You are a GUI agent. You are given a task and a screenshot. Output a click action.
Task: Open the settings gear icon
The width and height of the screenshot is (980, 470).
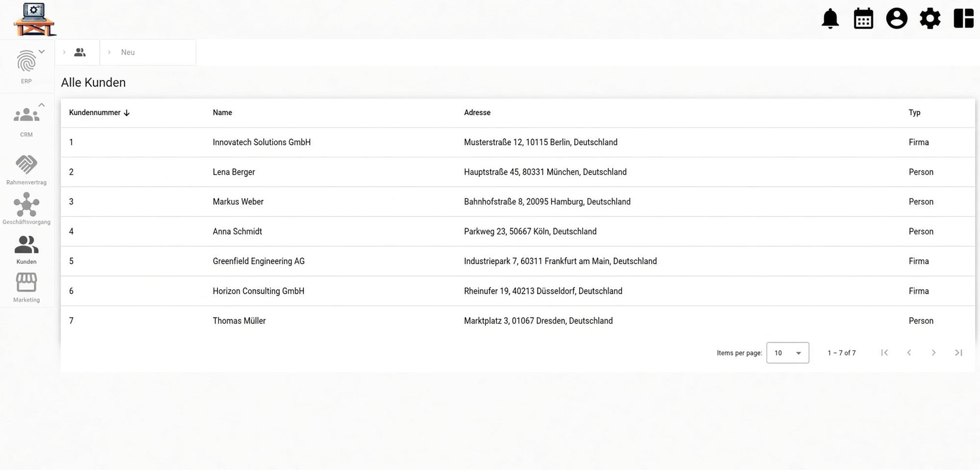(930, 19)
